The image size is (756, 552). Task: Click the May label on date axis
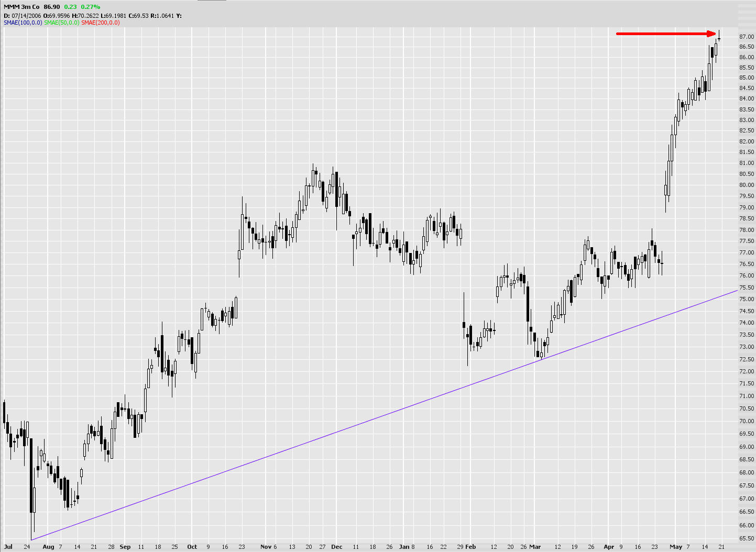pyautogui.click(x=676, y=547)
